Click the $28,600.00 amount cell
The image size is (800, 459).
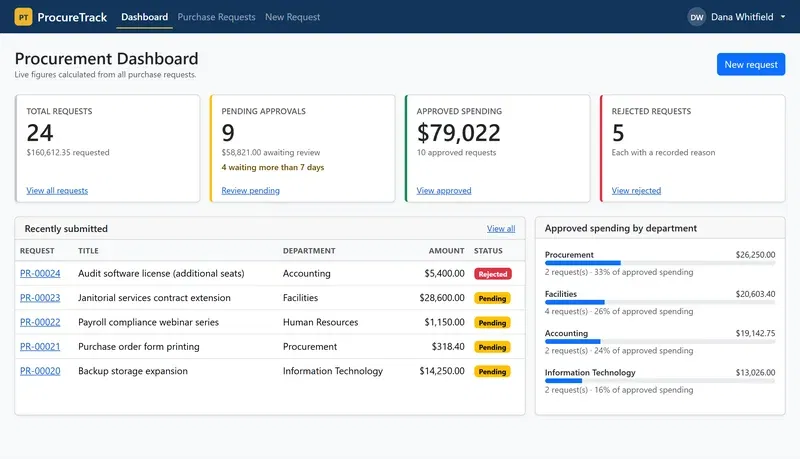442,298
